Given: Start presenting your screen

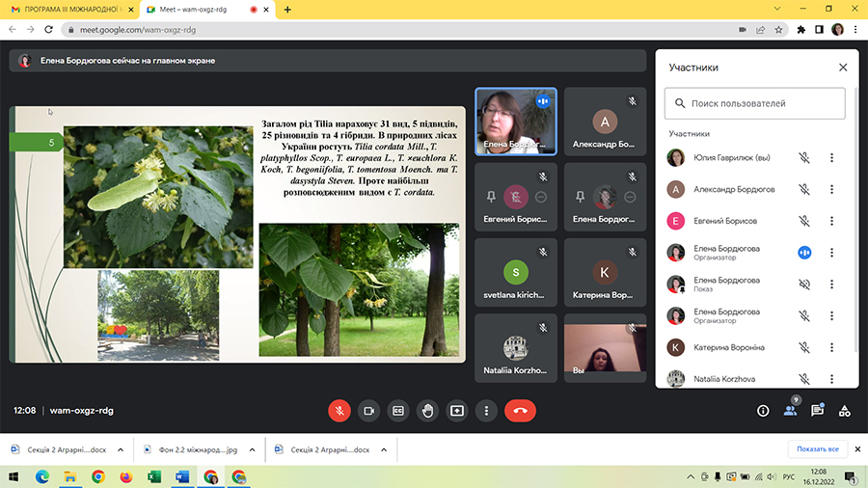Looking at the screenshot, I should (x=457, y=410).
